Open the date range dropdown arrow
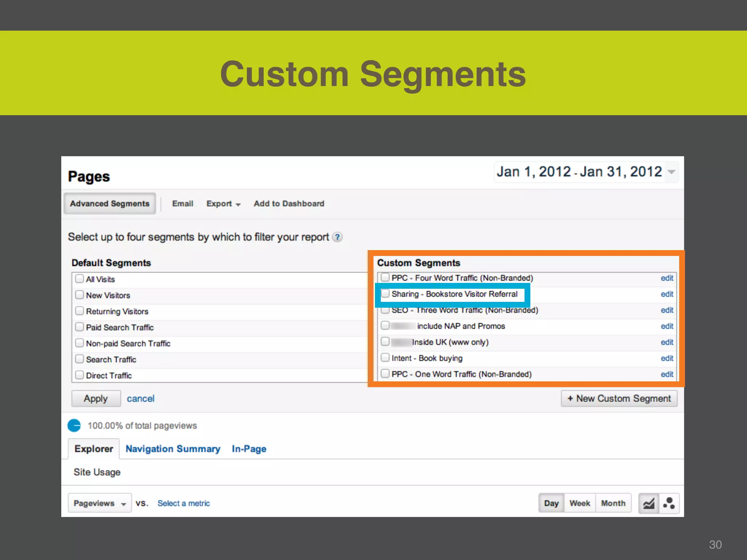This screenshot has height=560, width=747. [x=671, y=172]
